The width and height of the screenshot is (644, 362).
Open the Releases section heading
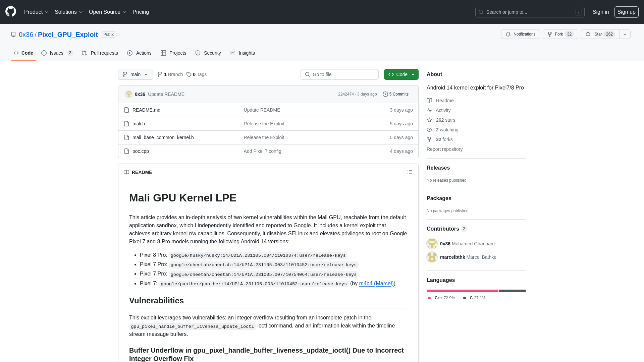click(438, 168)
